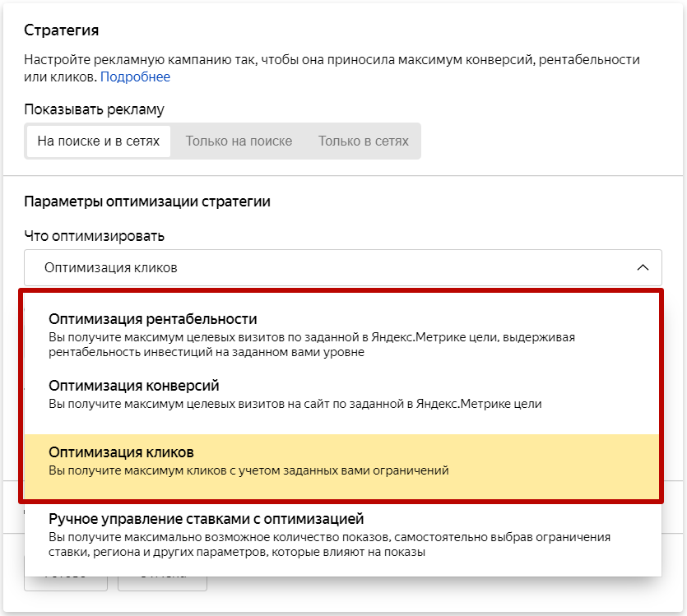Click description about целевых визитов на сайт
Screen dimensions: 687x616
tap(295, 404)
